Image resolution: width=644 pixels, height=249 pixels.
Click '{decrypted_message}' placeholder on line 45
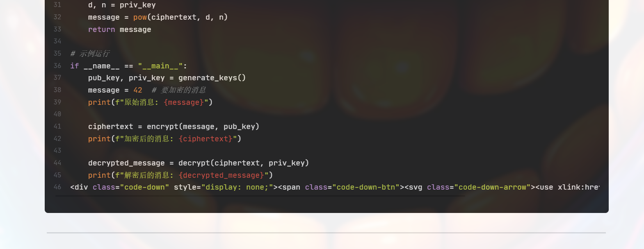(x=222, y=175)
